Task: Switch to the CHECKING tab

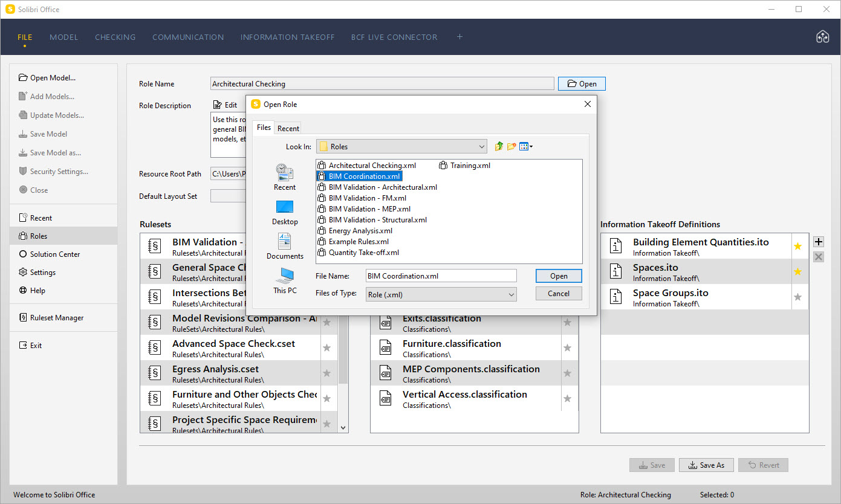Action: pyautogui.click(x=115, y=37)
